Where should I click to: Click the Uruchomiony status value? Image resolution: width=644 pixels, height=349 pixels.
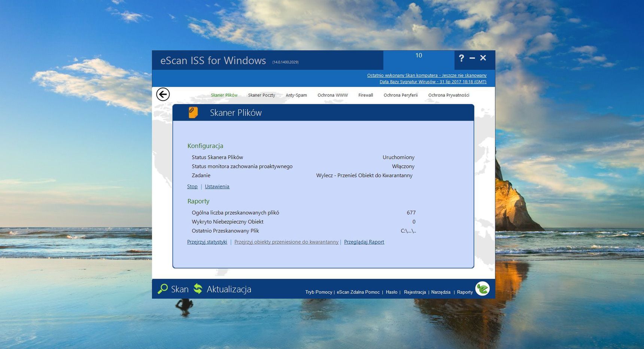pos(398,157)
